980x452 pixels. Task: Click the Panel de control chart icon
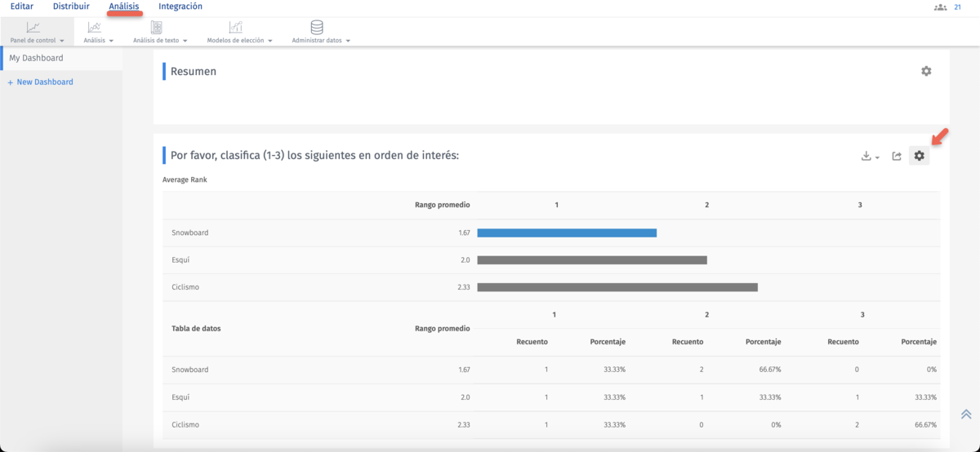pos(33,28)
